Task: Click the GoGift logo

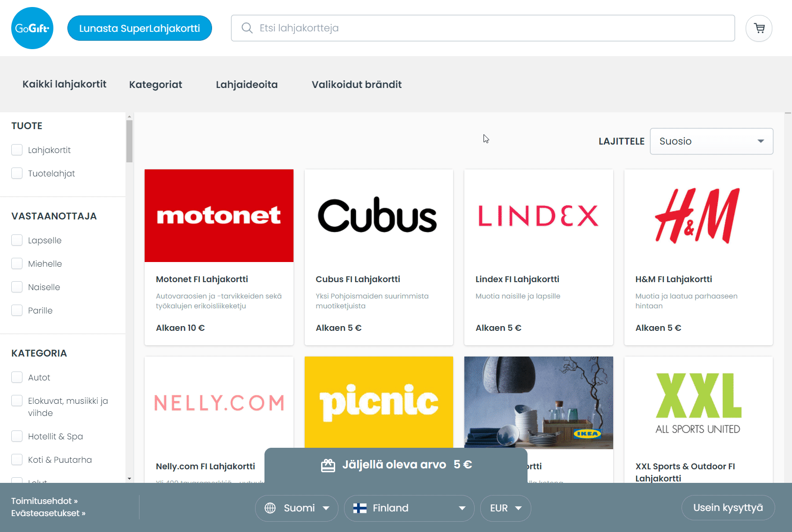Action: 32,28
